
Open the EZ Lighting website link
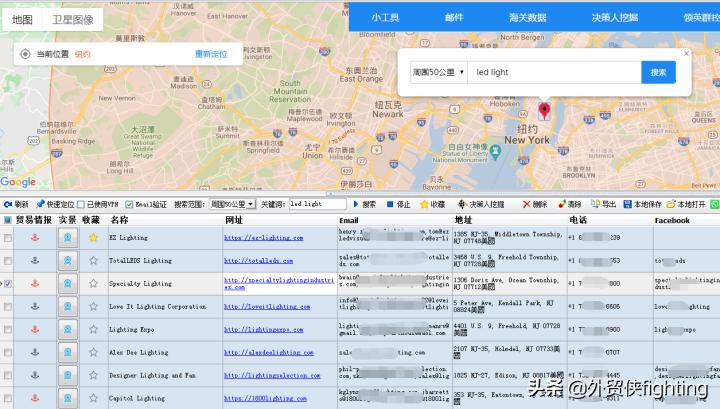264,238
